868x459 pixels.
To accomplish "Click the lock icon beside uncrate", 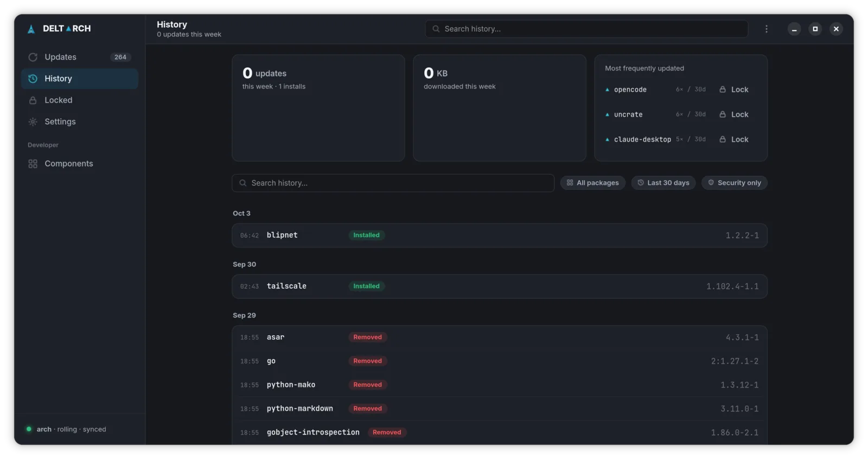I will [722, 114].
